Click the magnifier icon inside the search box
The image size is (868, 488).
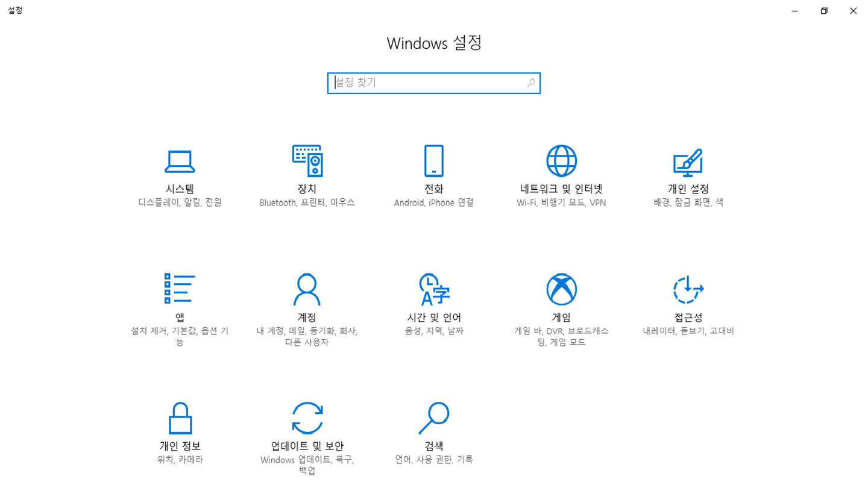pos(531,83)
